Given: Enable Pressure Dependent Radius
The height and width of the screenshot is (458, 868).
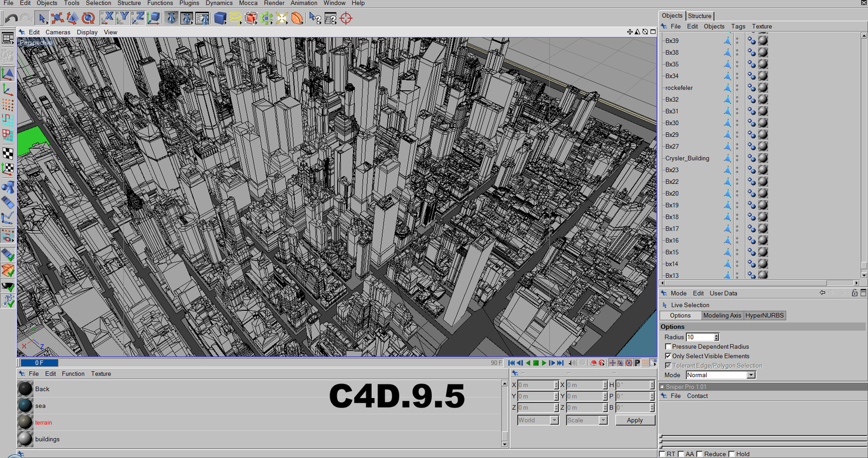Looking at the screenshot, I should tap(668, 347).
